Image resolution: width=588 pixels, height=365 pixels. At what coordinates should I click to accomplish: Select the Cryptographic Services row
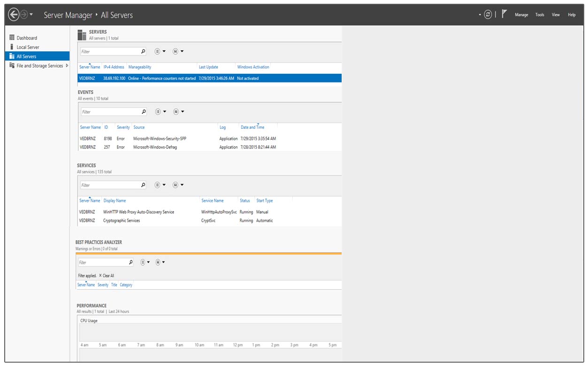coord(209,220)
